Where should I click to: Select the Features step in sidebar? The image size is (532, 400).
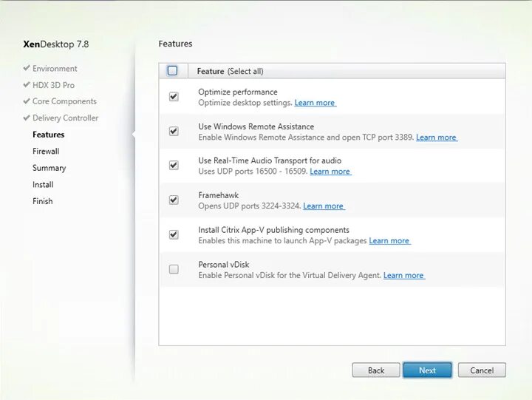[x=49, y=135]
